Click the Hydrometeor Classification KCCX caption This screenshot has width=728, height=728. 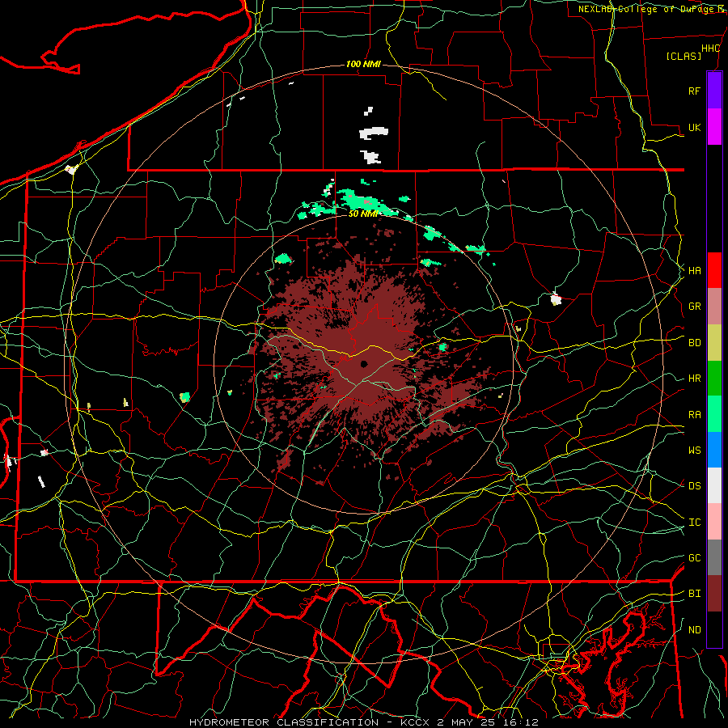(363, 722)
